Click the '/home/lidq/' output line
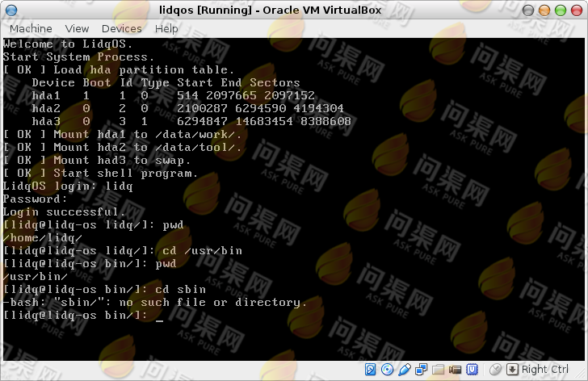The image size is (588, 381). coord(42,238)
